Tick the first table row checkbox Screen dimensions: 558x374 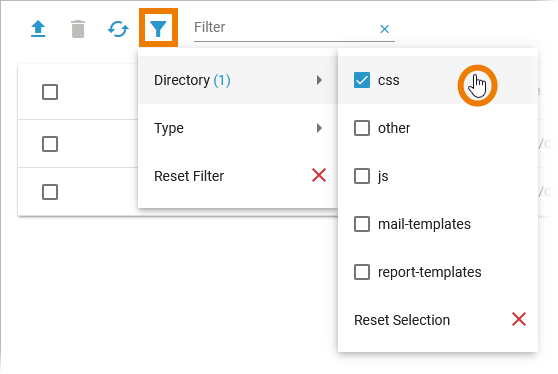click(50, 92)
